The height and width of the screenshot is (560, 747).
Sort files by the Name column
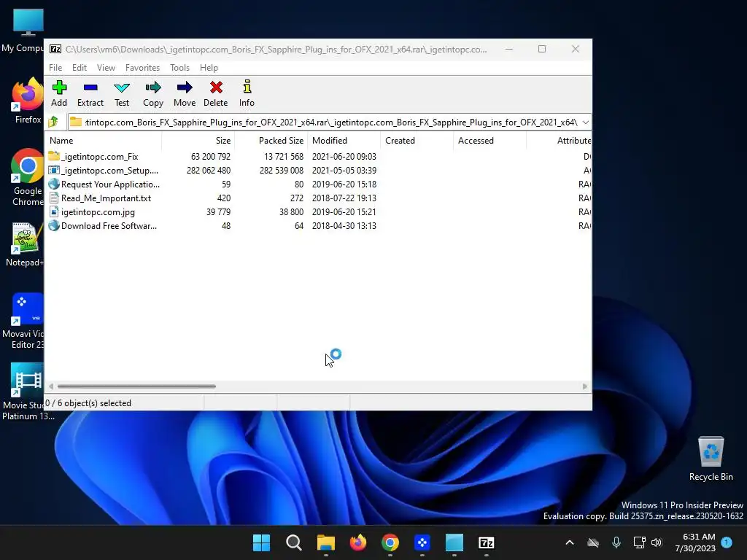click(104, 141)
